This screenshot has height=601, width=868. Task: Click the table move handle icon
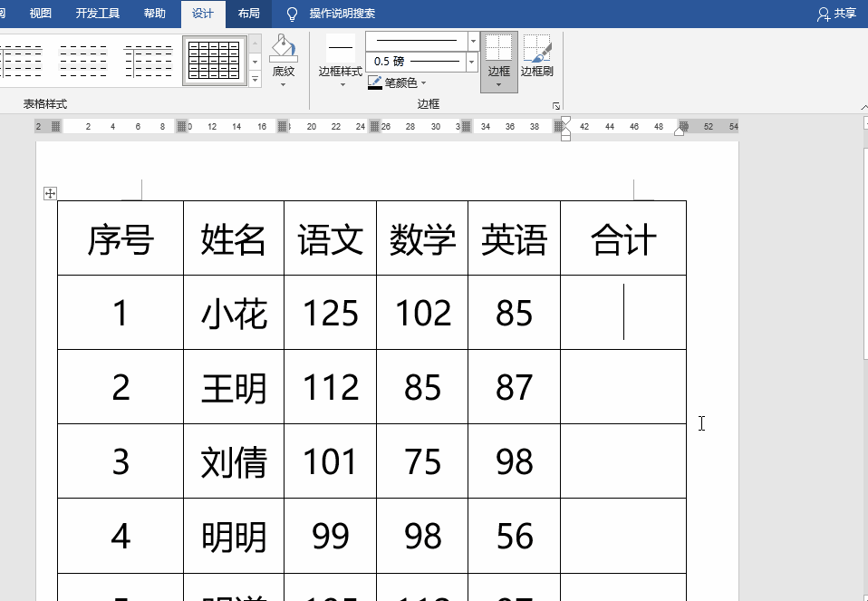click(x=50, y=193)
